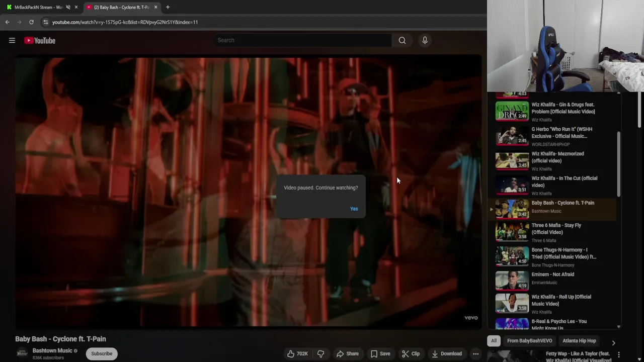Viewport: 644px width, 362px height.
Task: Select the All filter chip
Action: tap(494, 341)
